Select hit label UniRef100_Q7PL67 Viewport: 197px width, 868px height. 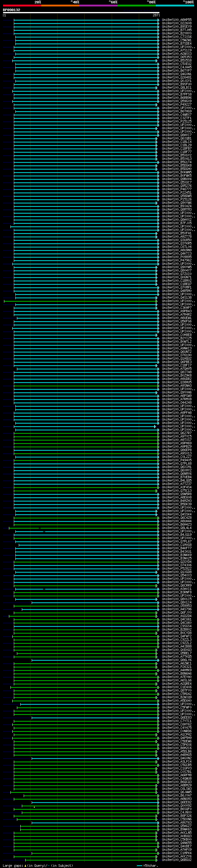tap(177, 542)
